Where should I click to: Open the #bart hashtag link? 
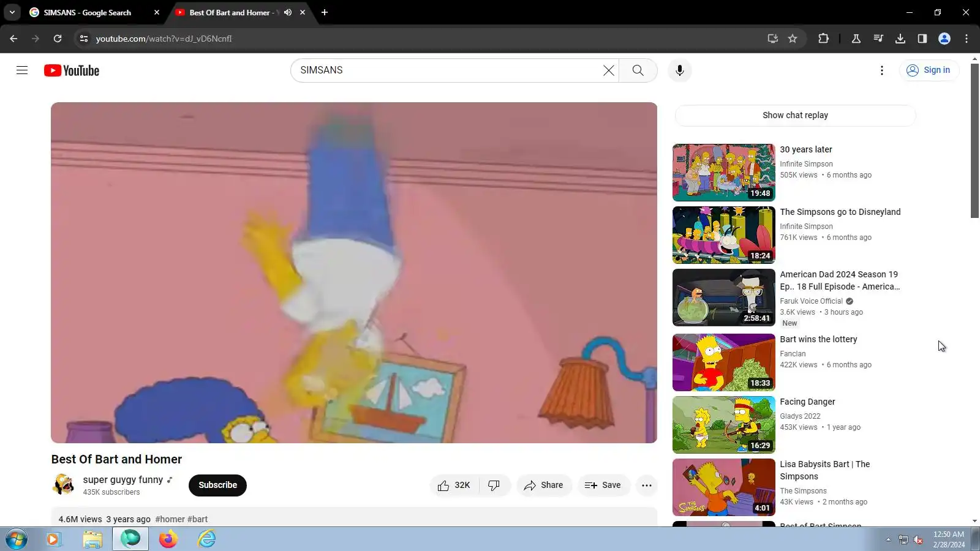198,519
